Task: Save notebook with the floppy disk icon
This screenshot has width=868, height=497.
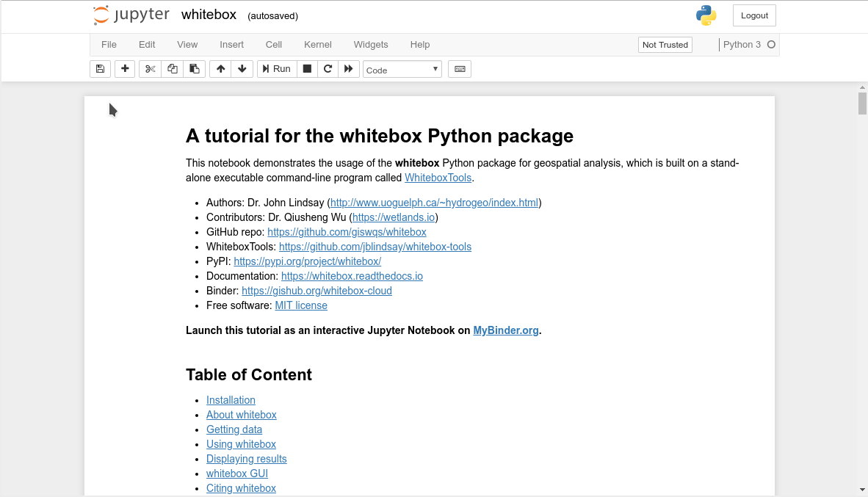Action: [101, 69]
